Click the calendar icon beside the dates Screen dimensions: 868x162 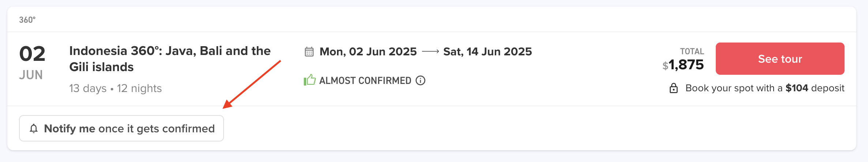tap(309, 52)
